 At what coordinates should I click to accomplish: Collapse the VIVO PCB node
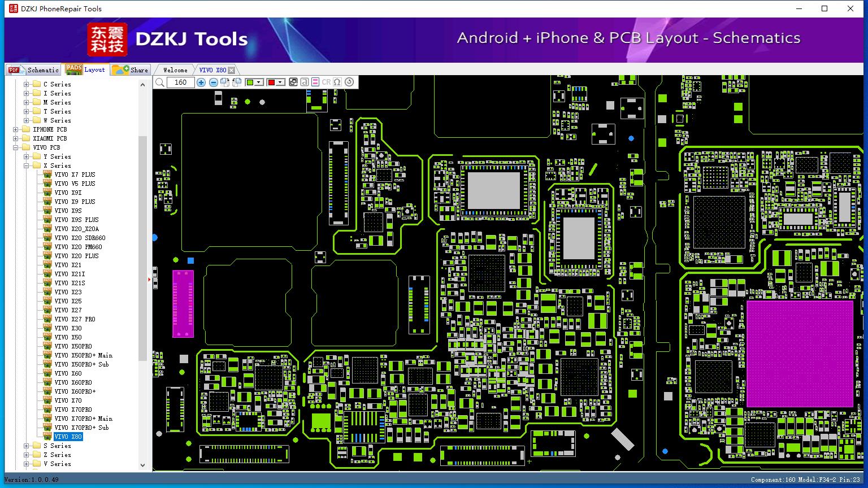point(15,147)
